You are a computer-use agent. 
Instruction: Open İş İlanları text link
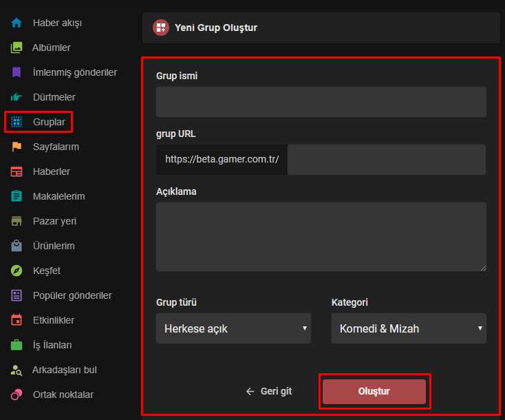tap(52, 345)
